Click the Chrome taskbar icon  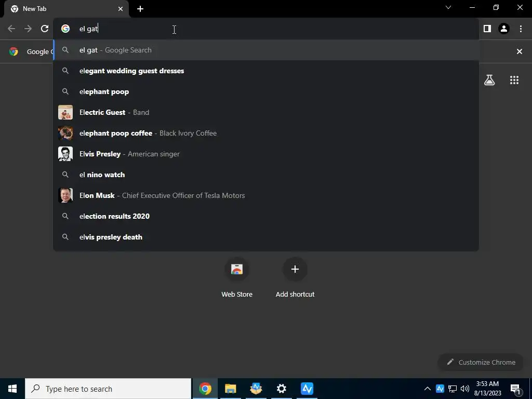pos(205,389)
